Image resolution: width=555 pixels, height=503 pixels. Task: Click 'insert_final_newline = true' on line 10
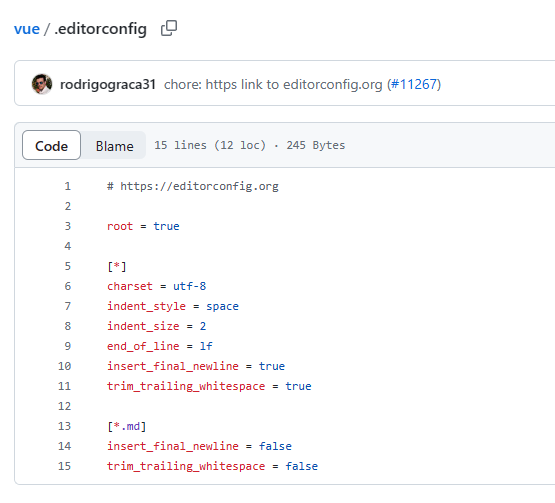[196, 366]
